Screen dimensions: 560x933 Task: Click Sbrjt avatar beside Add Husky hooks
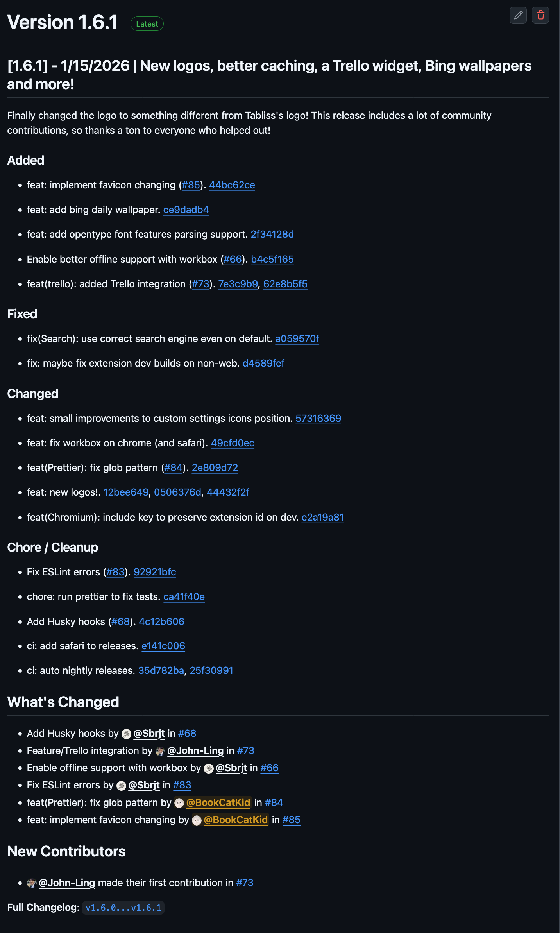[126, 734]
